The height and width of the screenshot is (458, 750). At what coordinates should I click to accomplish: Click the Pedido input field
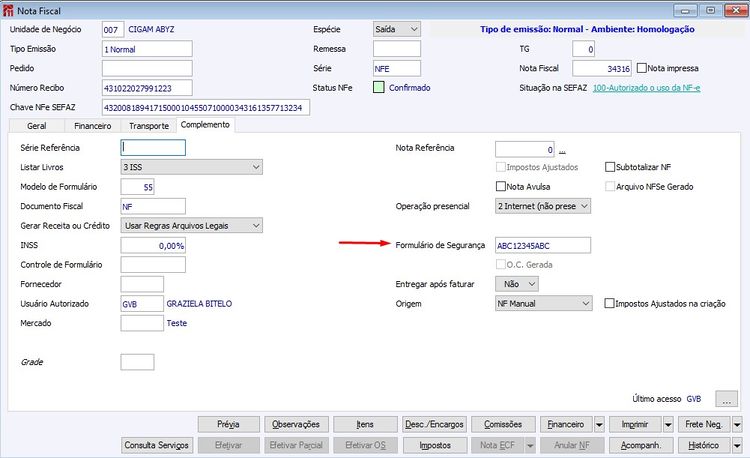click(x=147, y=68)
